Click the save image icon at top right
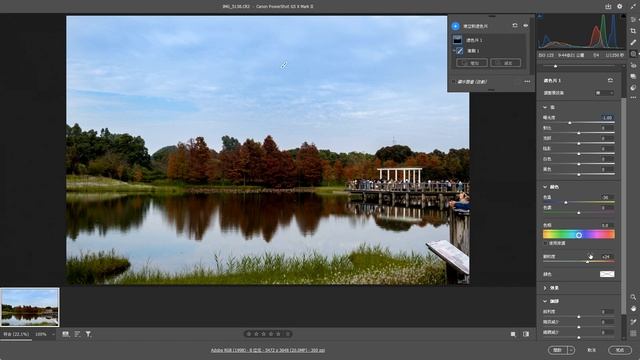 coord(608,6)
